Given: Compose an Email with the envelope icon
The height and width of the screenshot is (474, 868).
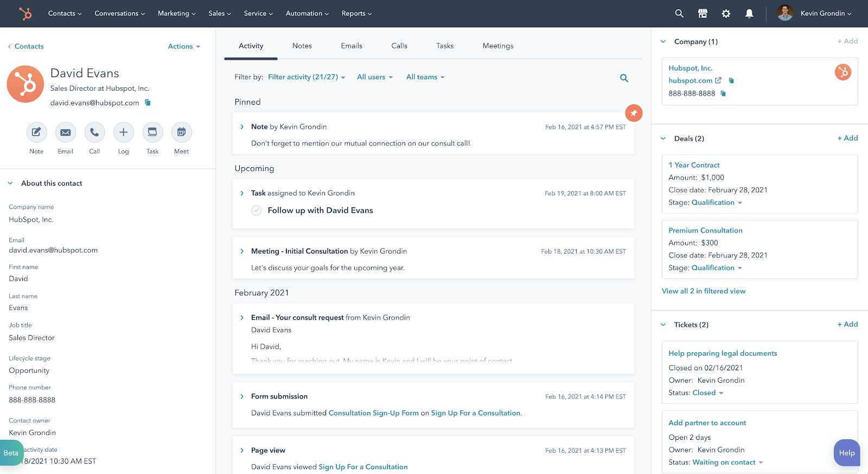Looking at the screenshot, I should [66, 132].
